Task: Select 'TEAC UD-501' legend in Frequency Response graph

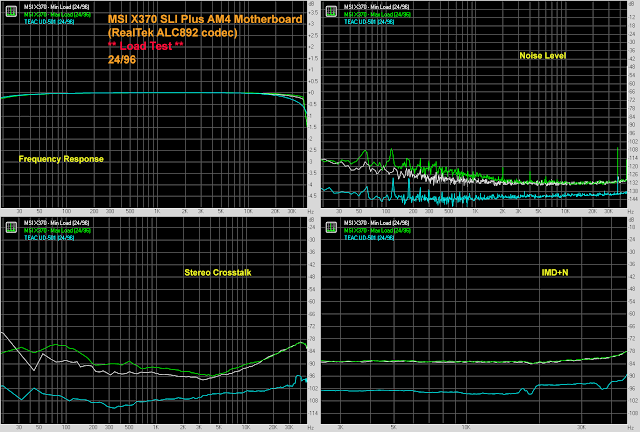Action: tap(49, 22)
